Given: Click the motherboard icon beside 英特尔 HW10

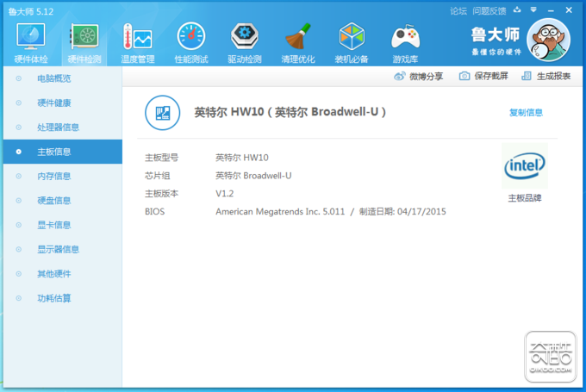Looking at the screenshot, I should tap(163, 113).
